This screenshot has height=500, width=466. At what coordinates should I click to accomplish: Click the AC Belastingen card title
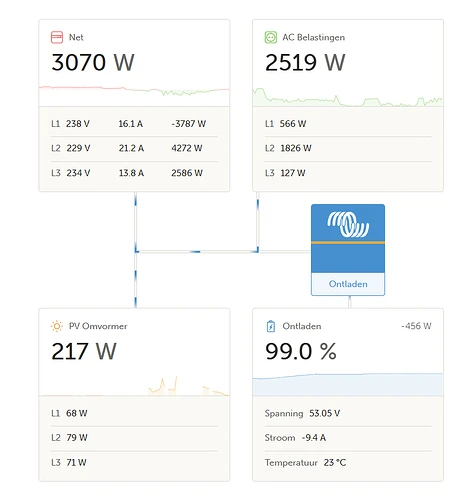314,37
